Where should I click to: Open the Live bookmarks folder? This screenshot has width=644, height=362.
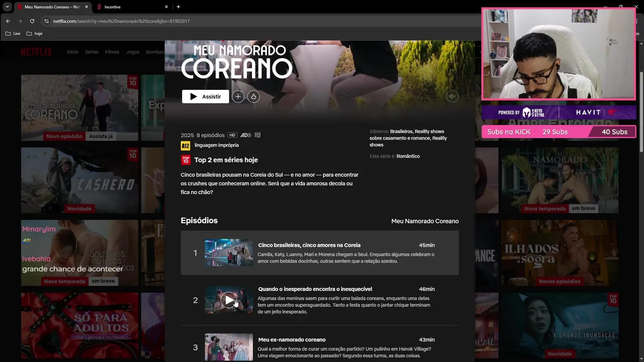13,34
